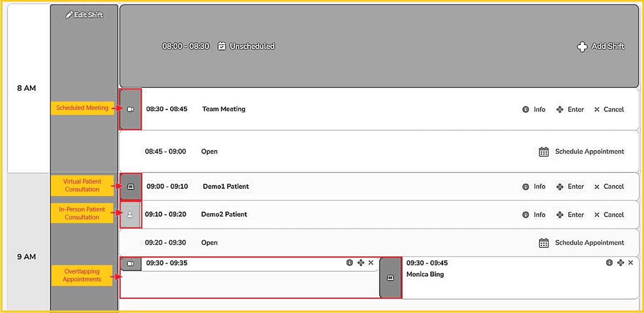Click the video camera icon for Team Meeting
The height and width of the screenshot is (313, 644).
[x=130, y=109]
